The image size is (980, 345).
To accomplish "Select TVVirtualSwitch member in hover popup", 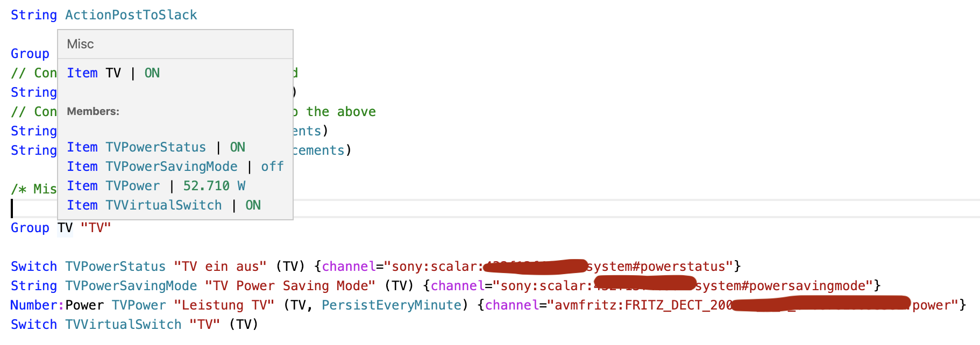I will point(164,205).
